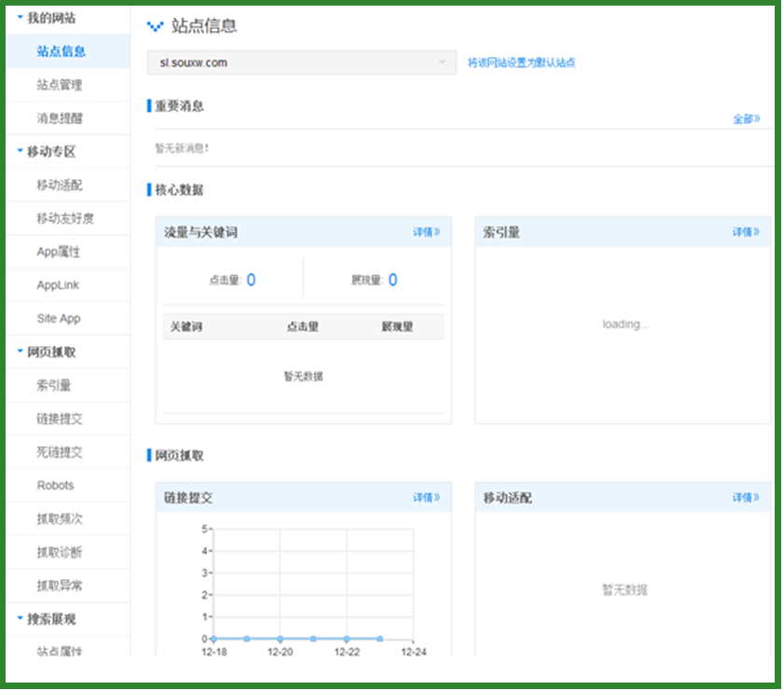Open 详情 link in 移动适配 panel
784x690 pixels.
coord(746,498)
